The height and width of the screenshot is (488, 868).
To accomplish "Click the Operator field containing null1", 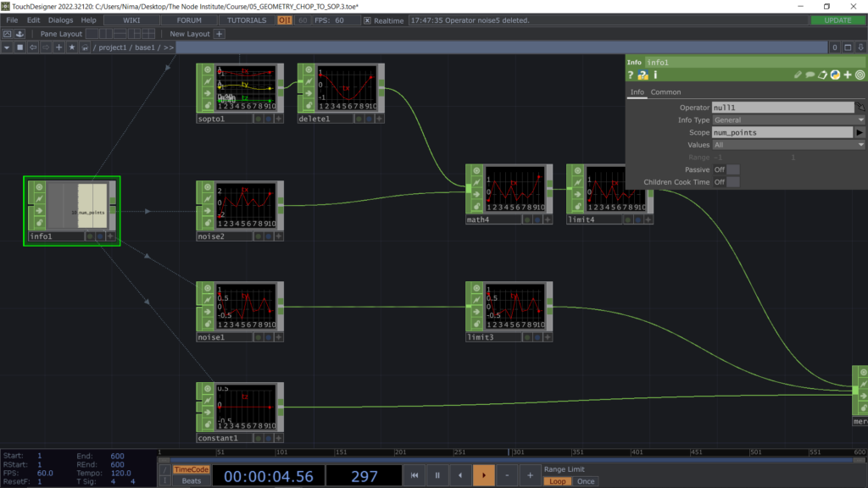I will pos(782,108).
